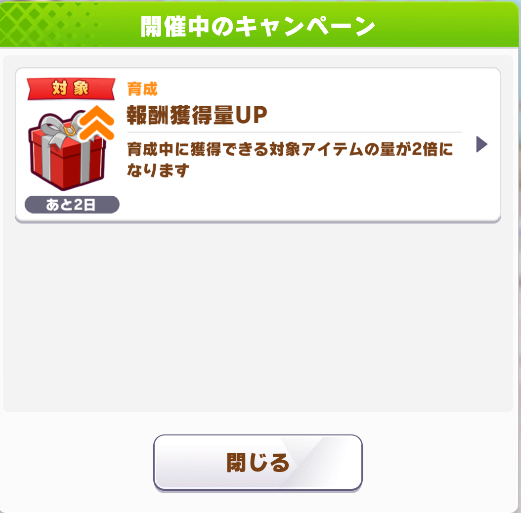Screen dimensions: 521x513
Task: Click the description text about 2倍 items
Action: (290, 160)
